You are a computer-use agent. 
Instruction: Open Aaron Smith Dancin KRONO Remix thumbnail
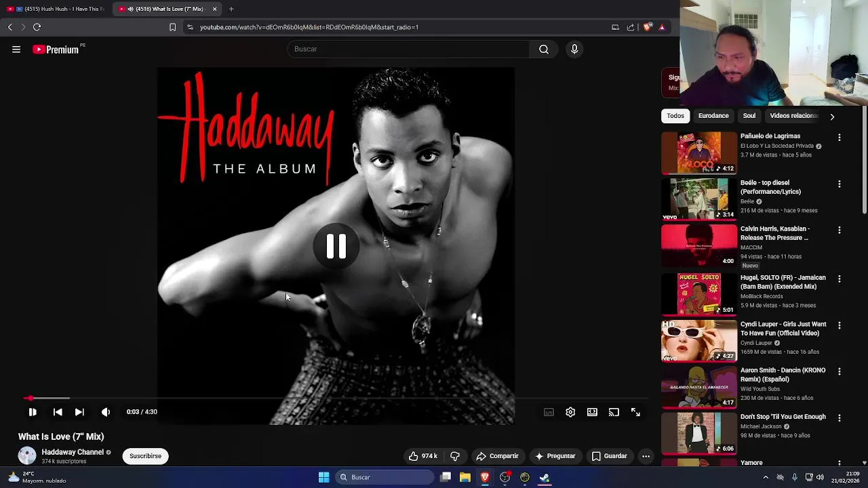(699, 387)
